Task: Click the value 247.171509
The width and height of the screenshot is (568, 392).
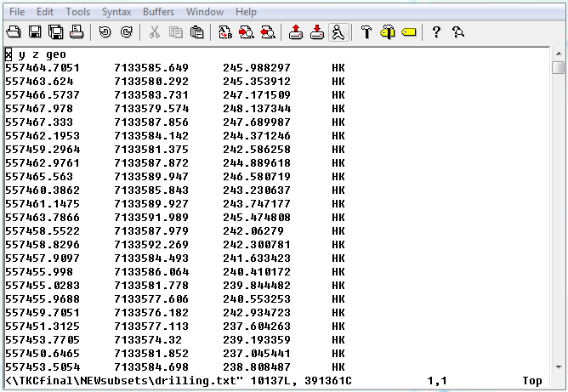Action: point(257,95)
